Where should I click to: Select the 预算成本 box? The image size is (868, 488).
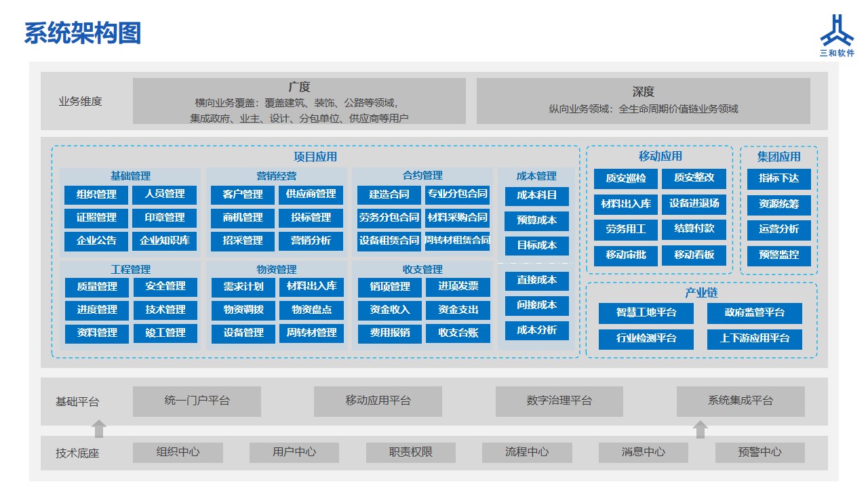537,221
